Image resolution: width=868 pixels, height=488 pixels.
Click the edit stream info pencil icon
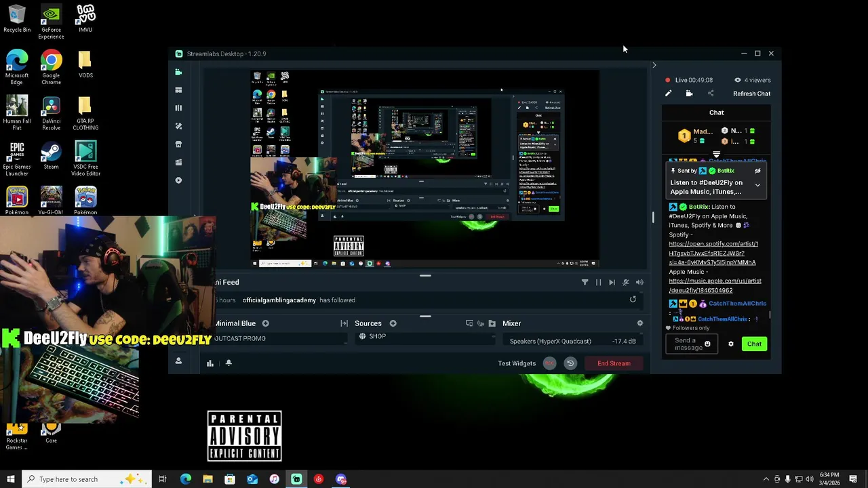[668, 94]
